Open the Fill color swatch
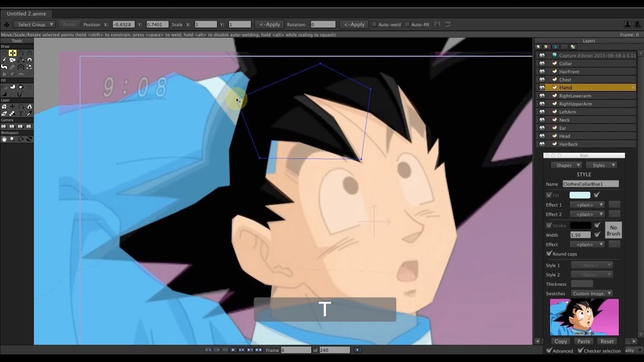The image size is (644, 362). click(580, 195)
